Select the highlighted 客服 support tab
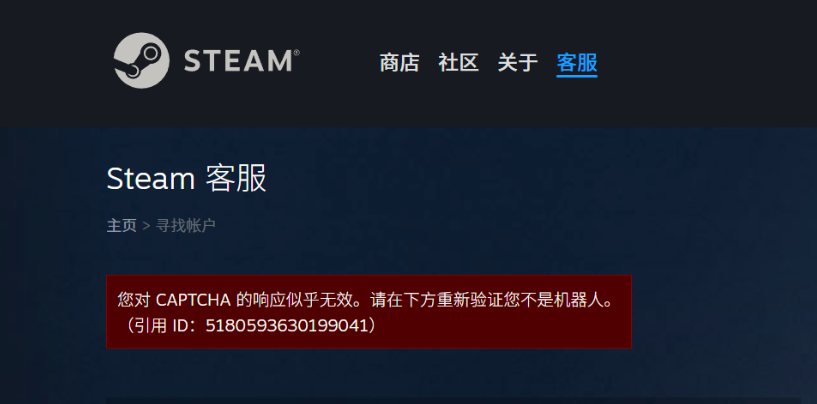Screen dimensions: 817x404 [x=577, y=63]
